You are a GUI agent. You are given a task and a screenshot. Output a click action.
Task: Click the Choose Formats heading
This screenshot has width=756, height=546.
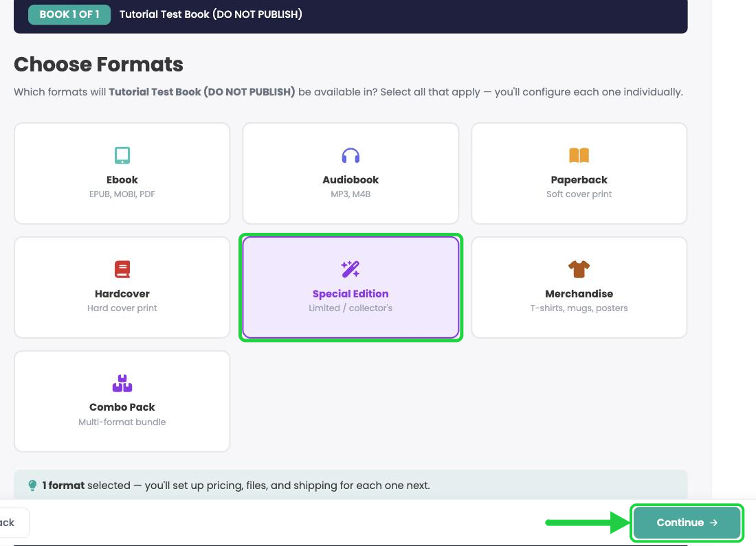pos(98,64)
